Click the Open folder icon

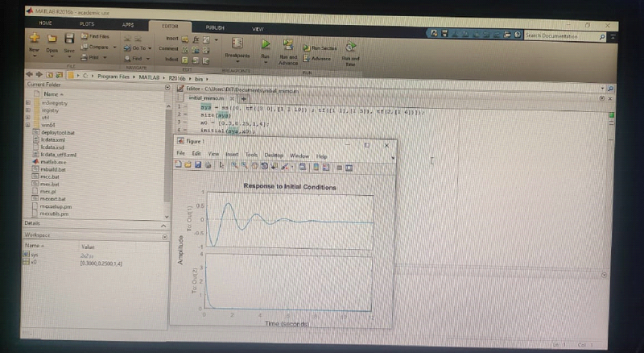(x=52, y=39)
